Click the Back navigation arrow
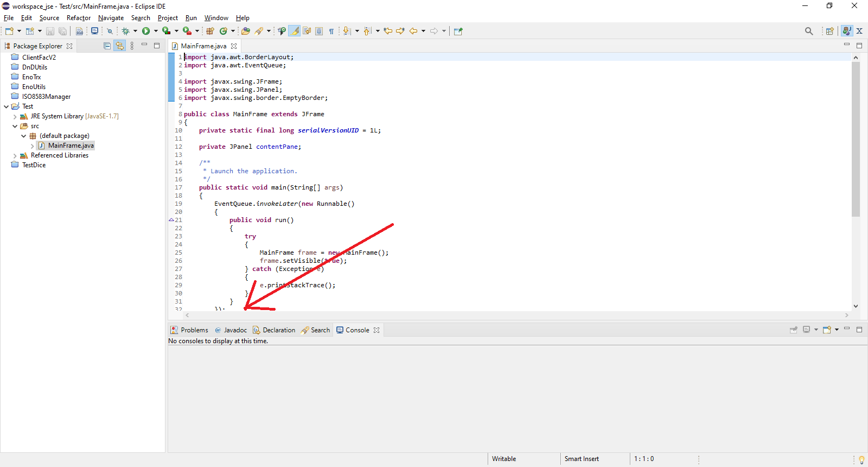868x467 pixels. point(413,31)
